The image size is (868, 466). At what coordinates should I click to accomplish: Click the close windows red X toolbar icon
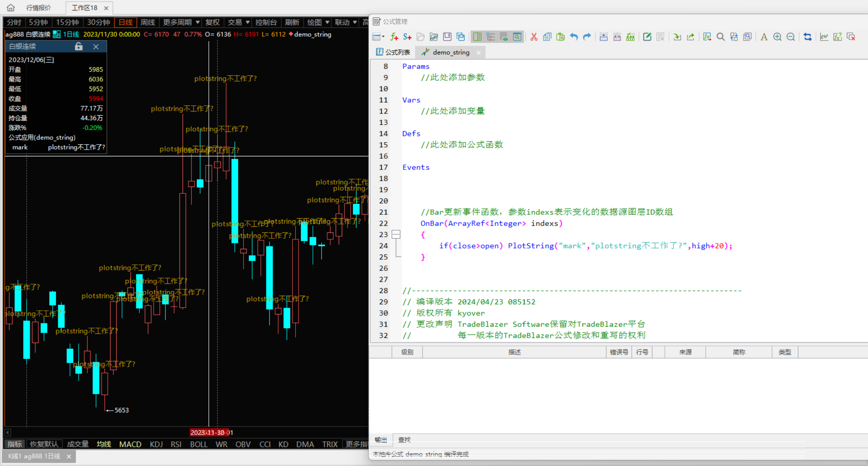click(x=851, y=37)
